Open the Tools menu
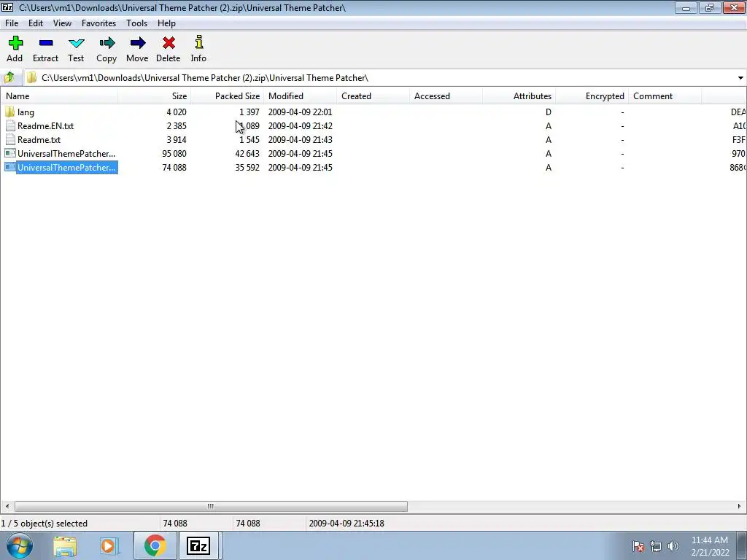 tap(136, 23)
